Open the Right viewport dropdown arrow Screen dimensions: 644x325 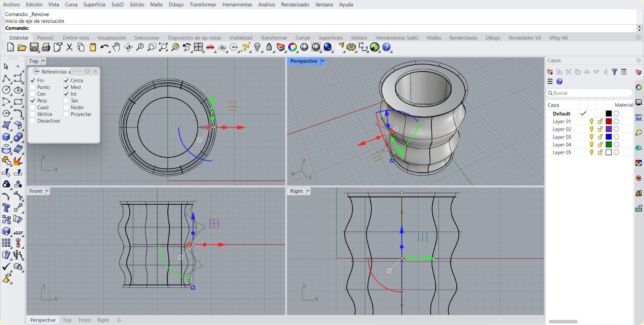(x=308, y=191)
